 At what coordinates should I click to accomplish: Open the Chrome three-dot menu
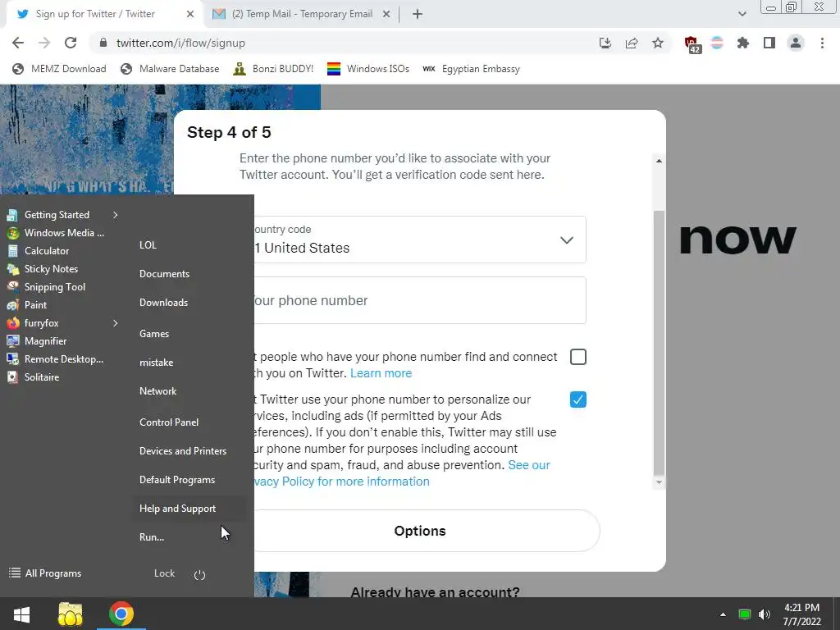click(822, 43)
